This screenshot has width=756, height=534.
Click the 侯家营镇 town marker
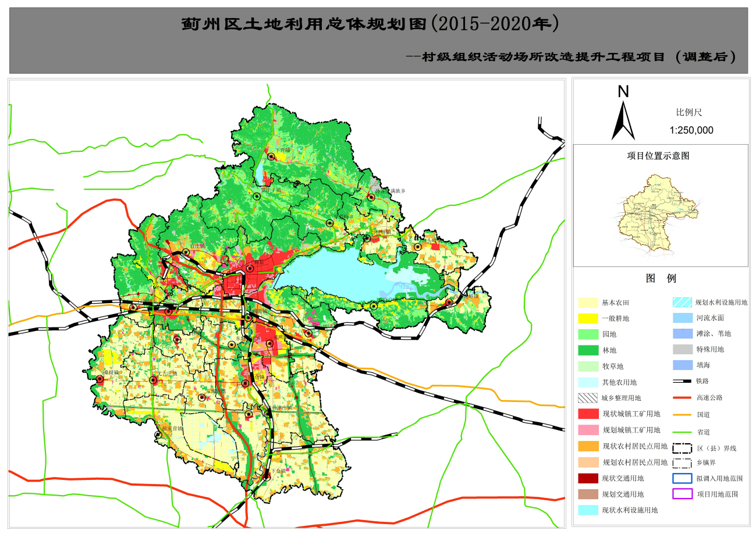[x=157, y=435]
